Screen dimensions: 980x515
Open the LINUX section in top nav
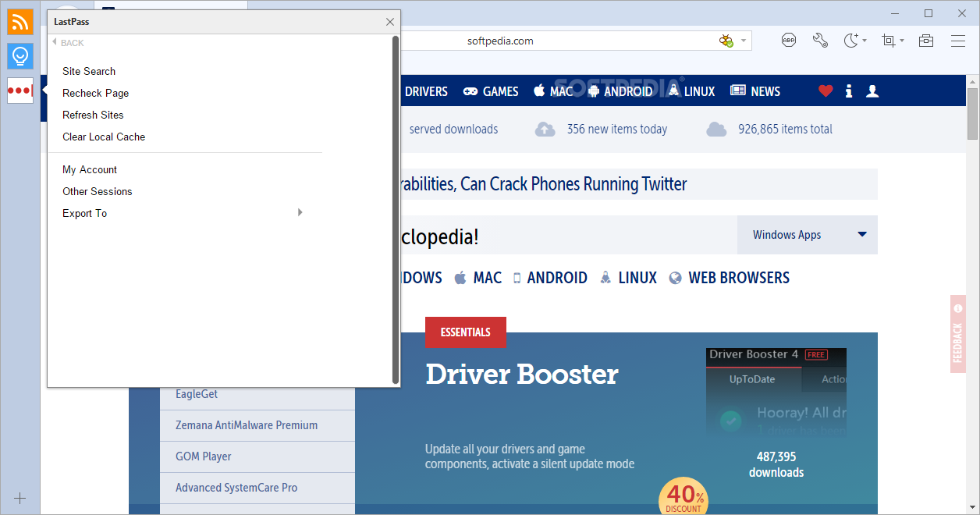[691, 91]
